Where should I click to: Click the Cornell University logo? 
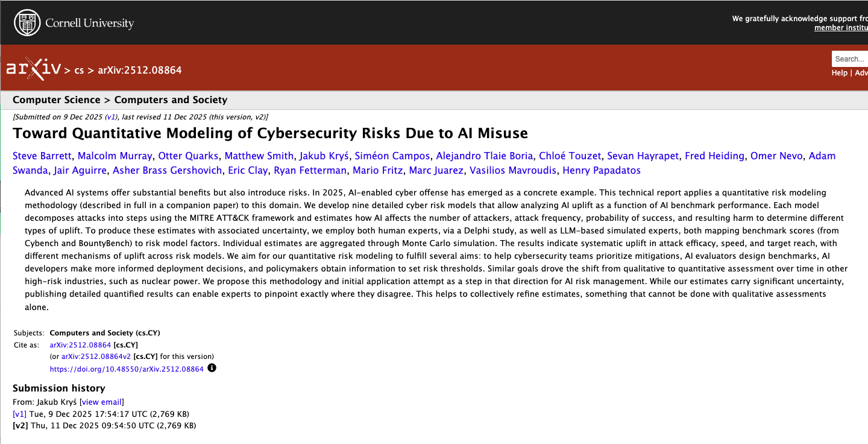click(74, 23)
